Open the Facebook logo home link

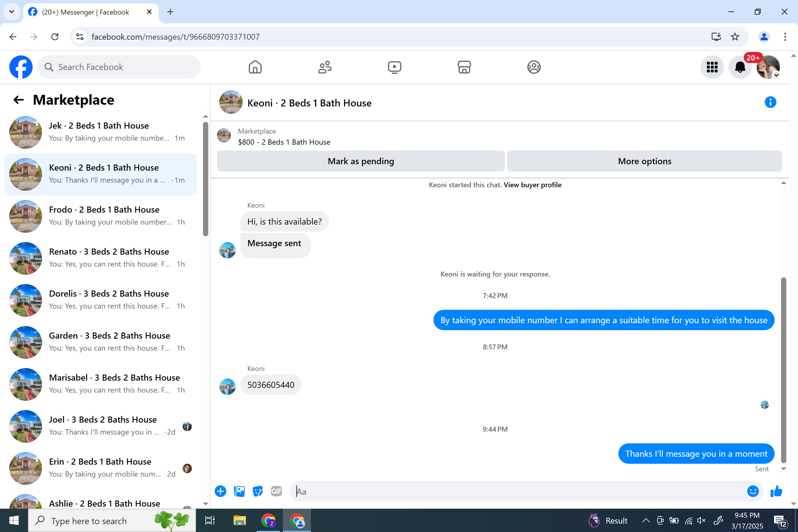click(x=21, y=67)
